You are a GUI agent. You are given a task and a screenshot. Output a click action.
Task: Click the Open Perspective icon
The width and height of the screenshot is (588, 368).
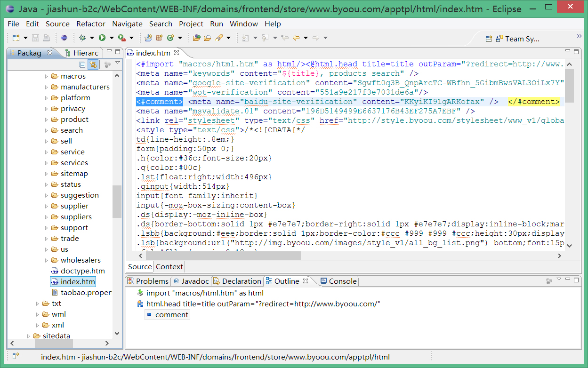click(489, 39)
